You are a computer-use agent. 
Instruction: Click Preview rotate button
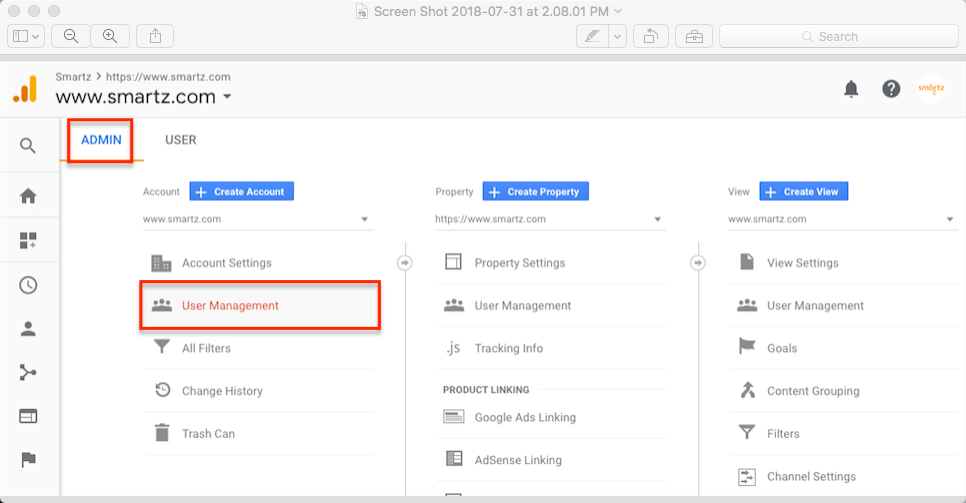651,36
